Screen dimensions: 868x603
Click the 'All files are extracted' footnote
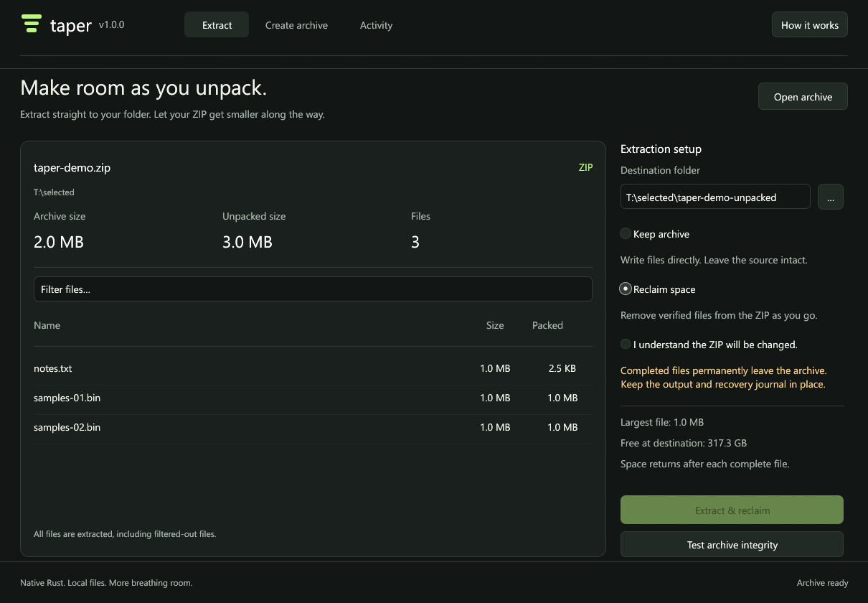pos(125,534)
